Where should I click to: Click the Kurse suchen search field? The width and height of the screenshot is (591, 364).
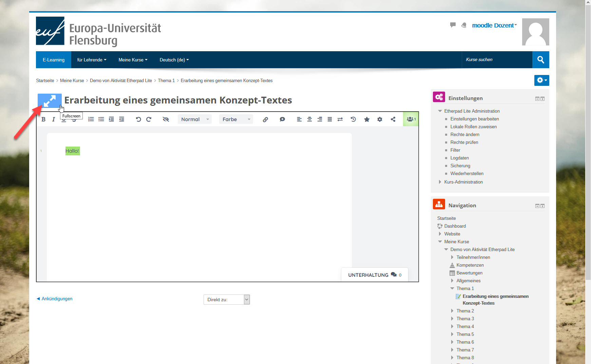tap(496, 60)
